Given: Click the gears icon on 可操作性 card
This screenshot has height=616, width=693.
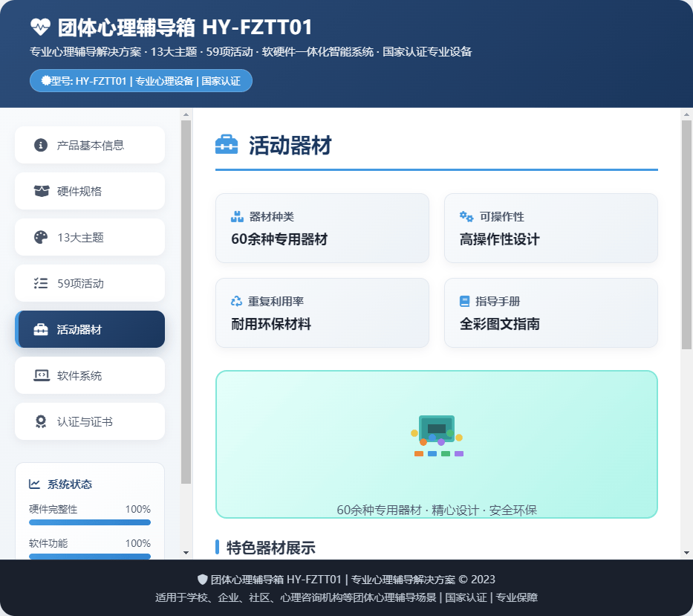Looking at the screenshot, I should click(x=466, y=216).
